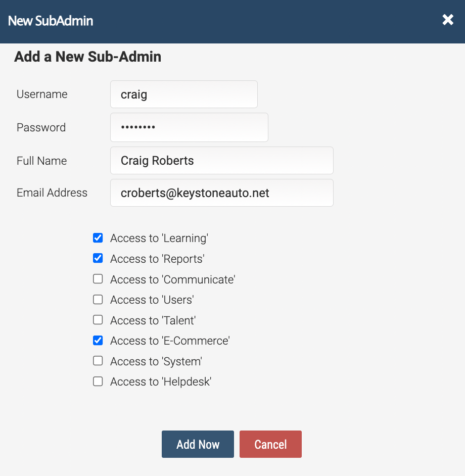
Task: Click into the Username field containing craig
Action: [184, 94]
